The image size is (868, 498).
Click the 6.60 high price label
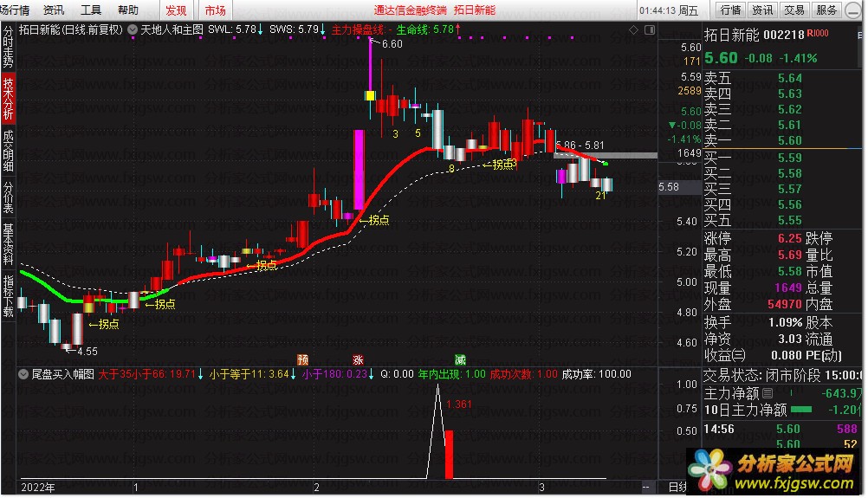pos(392,43)
